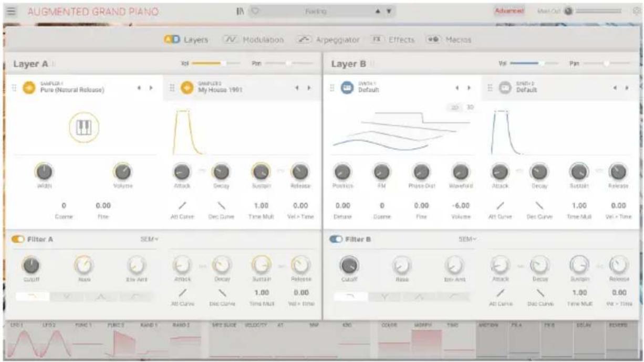Click the Layer B Wavefold knob
644x362 pixels.
460,172
